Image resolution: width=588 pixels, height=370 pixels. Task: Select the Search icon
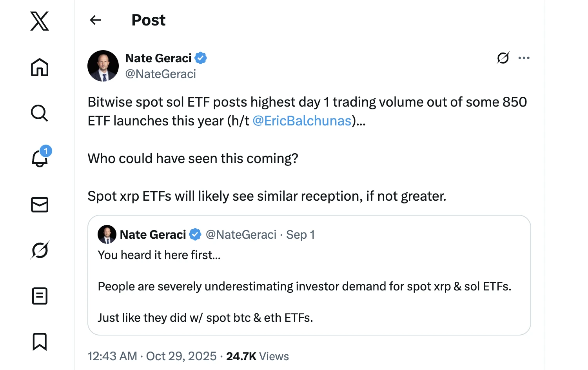(39, 113)
